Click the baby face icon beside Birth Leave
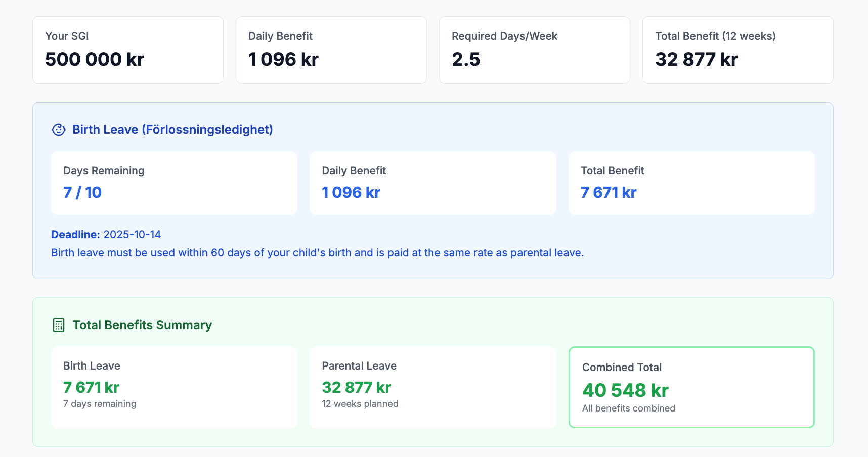The width and height of the screenshot is (868, 457). click(59, 130)
